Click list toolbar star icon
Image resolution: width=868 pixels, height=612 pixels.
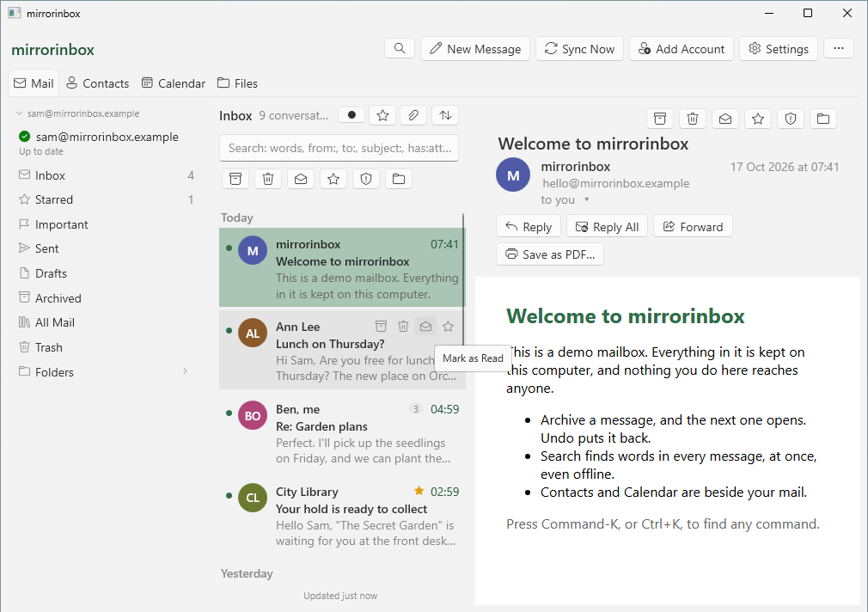pyautogui.click(x=333, y=179)
